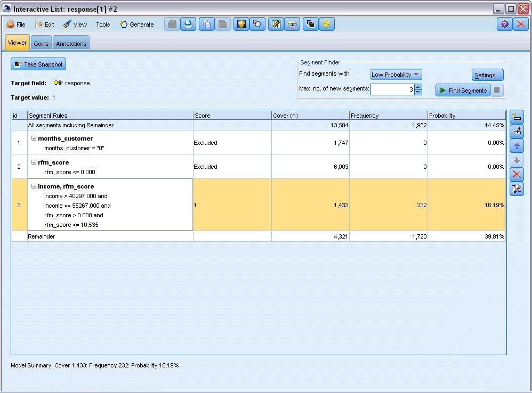
Task: Click the overlapping black squares toolbar icon
Action: click(x=310, y=24)
